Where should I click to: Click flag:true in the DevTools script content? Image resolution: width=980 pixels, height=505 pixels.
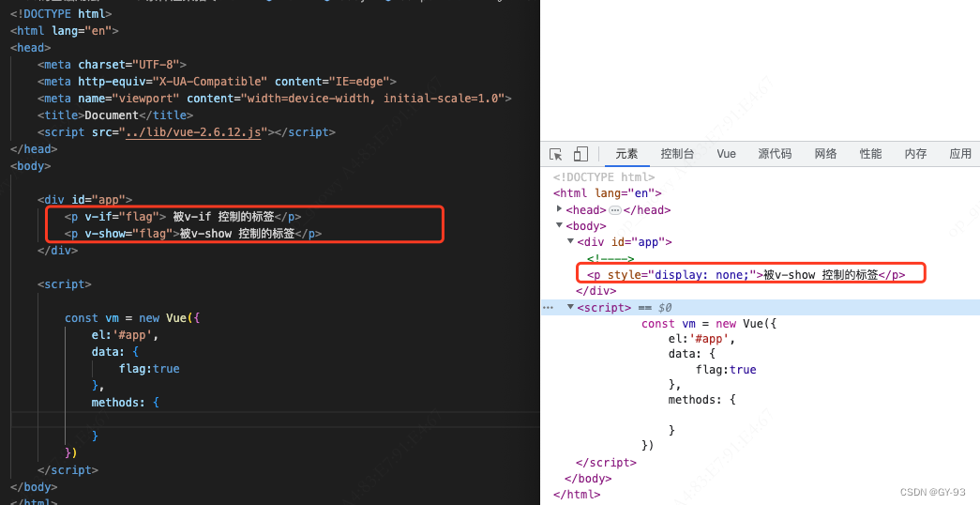pos(726,369)
